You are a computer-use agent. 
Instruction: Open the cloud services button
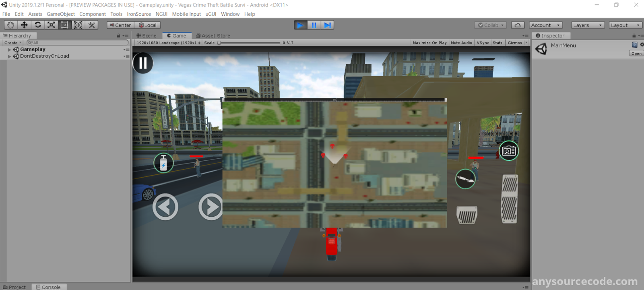[518, 25]
